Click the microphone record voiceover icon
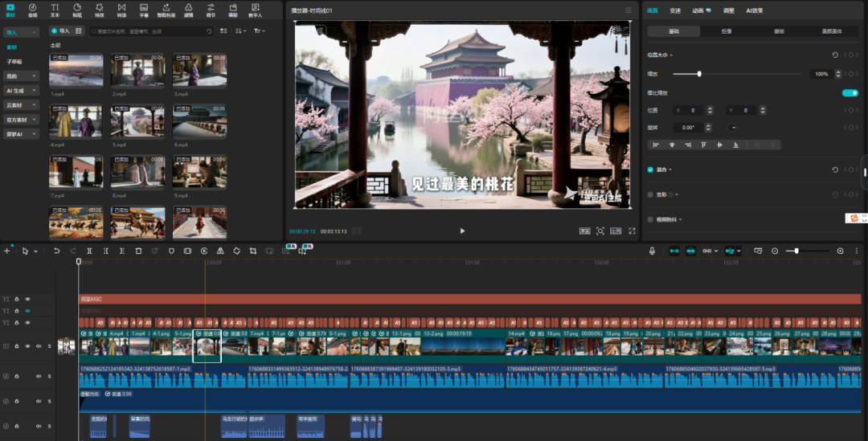868x441 pixels. [x=653, y=251]
